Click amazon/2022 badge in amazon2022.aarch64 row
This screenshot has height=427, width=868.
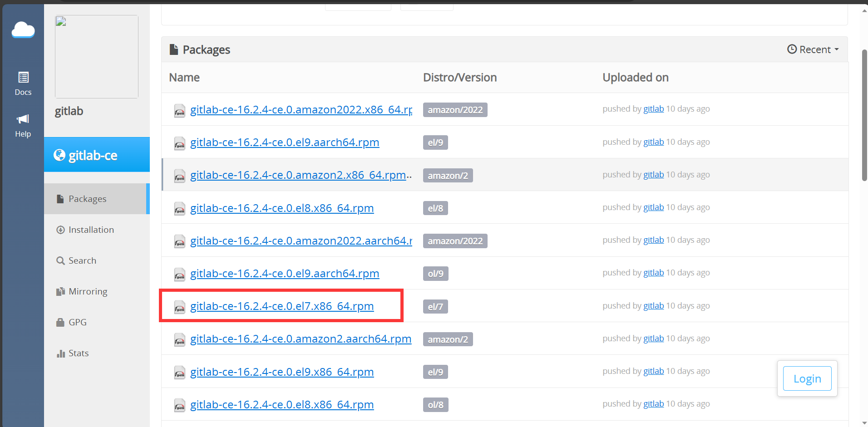455,241
